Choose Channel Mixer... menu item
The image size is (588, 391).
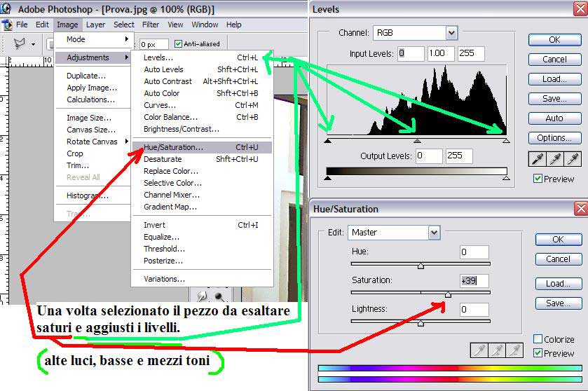click(x=202, y=195)
